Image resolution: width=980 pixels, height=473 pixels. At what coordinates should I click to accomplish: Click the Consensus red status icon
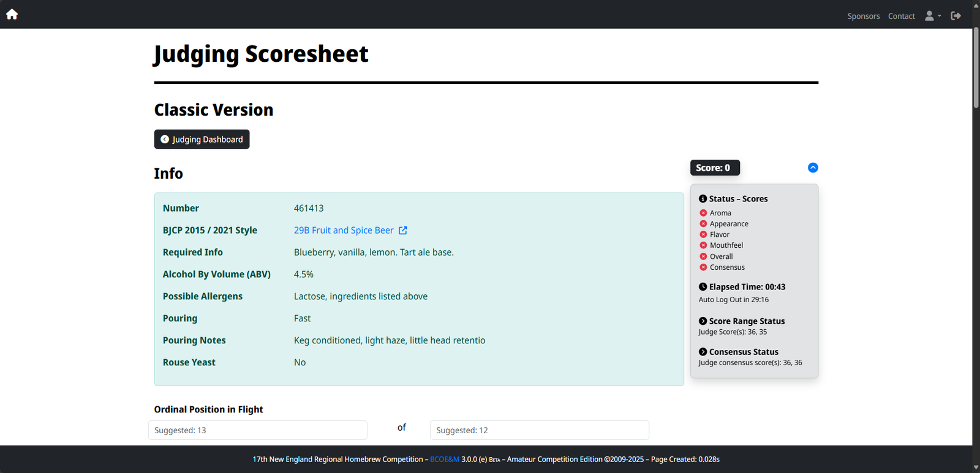[x=703, y=267]
